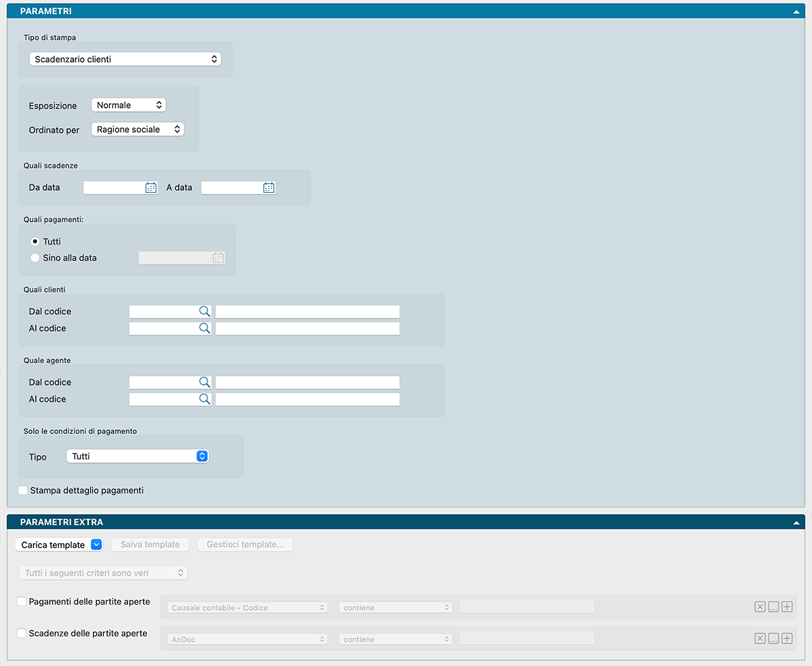Viewport: 812px width, 666px height.
Task: Select the 'Sino alla data' radio button
Action: point(35,258)
